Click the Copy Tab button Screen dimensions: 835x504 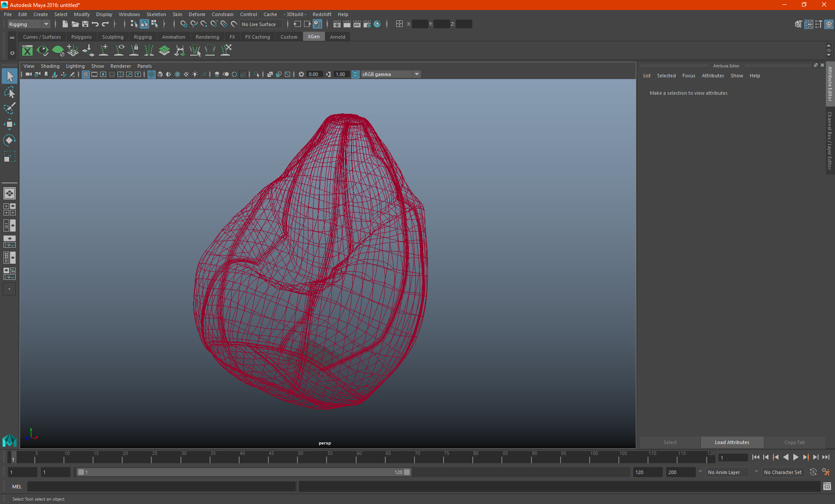click(x=795, y=442)
